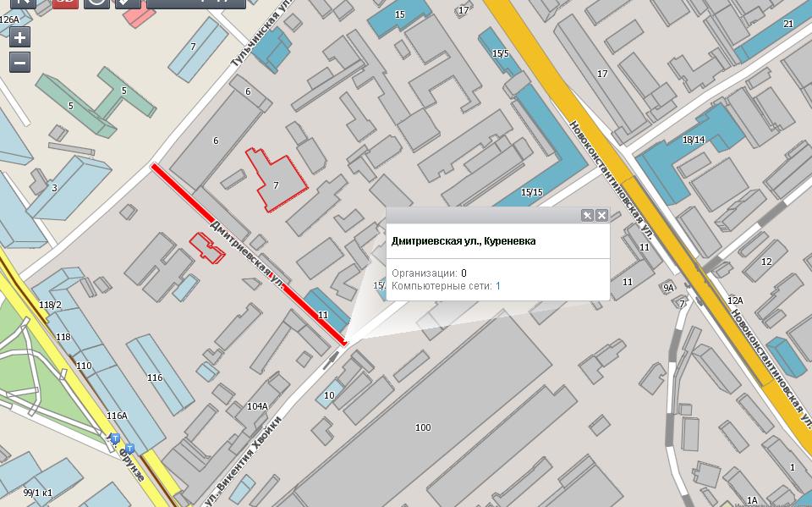Image resolution: width=812 pixels, height=507 pixels.
Task: Zoom in with the plus button
Action: pos(20,37)
